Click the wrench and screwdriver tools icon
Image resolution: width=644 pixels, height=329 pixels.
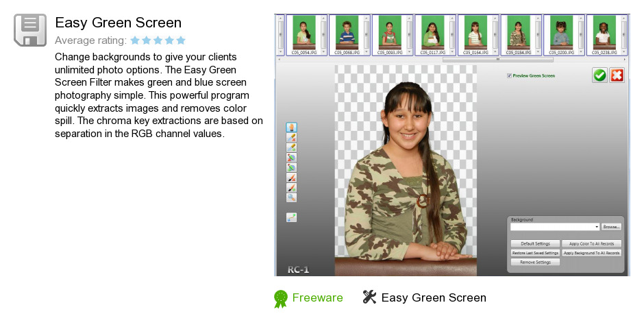tap(370, 297)
